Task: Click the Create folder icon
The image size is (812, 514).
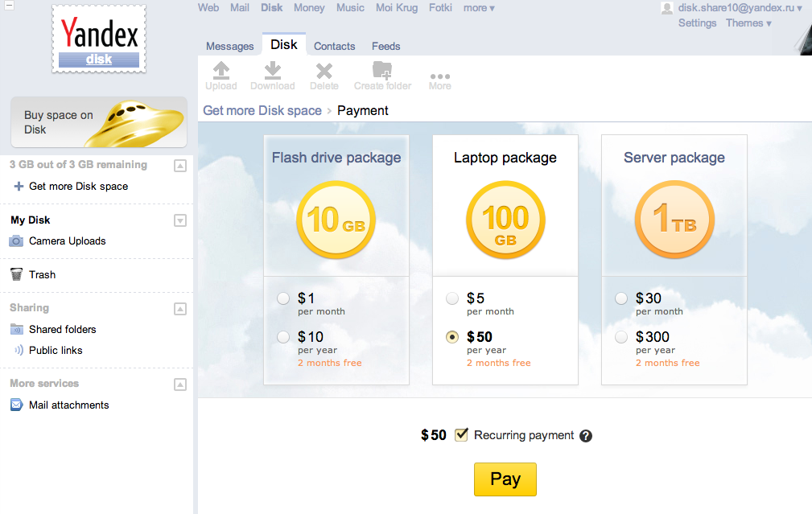Action: 382,71
